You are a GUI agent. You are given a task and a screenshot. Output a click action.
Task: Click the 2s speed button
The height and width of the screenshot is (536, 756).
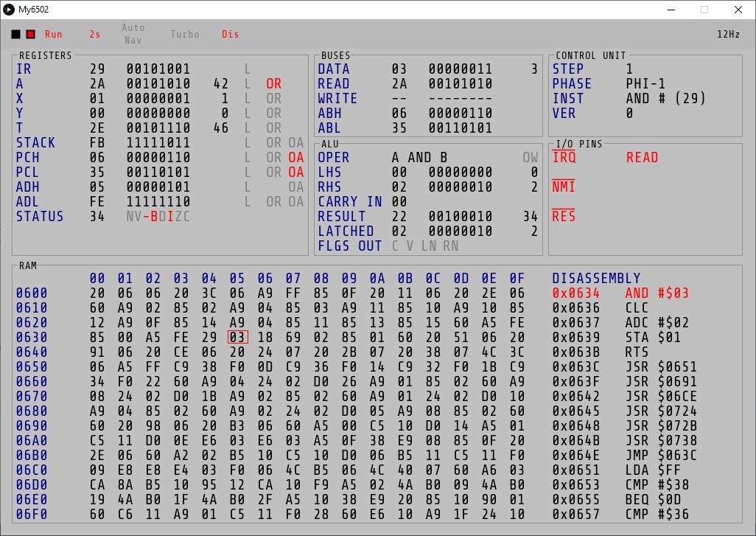(94, 35)
